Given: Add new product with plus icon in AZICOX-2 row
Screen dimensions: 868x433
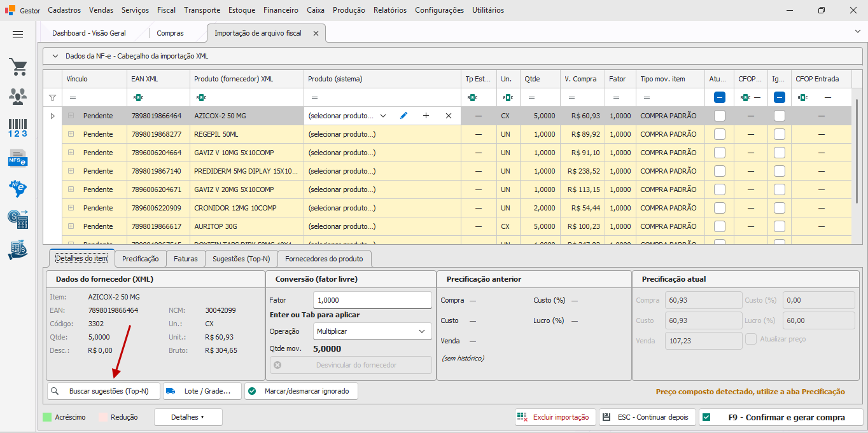Looking at the screenshot, I should 426,116.
